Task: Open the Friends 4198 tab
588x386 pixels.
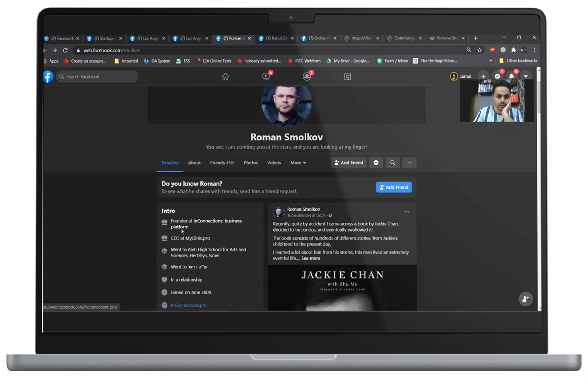Action: [x=222, y=163]
